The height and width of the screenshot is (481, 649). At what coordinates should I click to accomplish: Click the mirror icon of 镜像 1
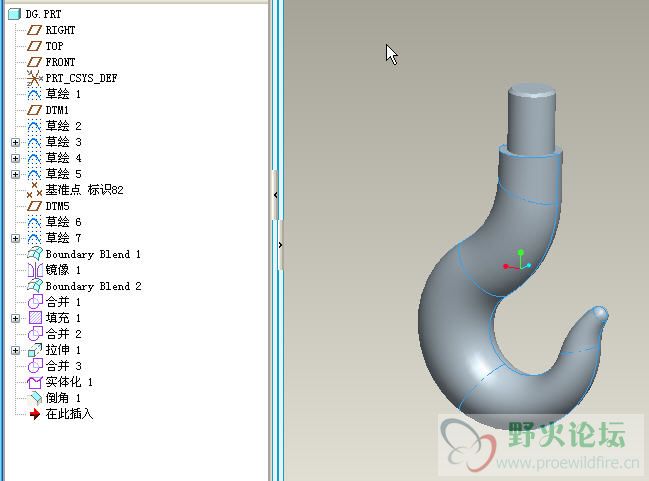pyautogui.click(x=35, y=270)
